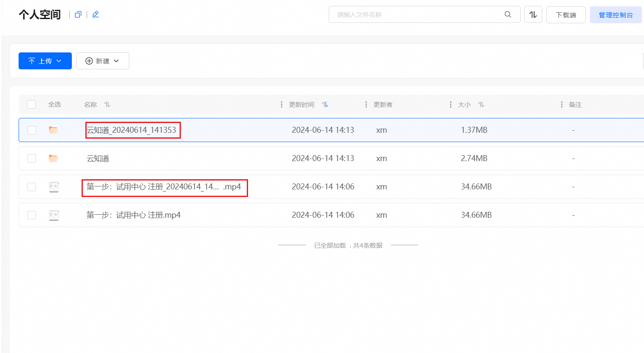Screen dimensions: 644x353
Task: Click the 下载端 button
Action: coord(566,15)
